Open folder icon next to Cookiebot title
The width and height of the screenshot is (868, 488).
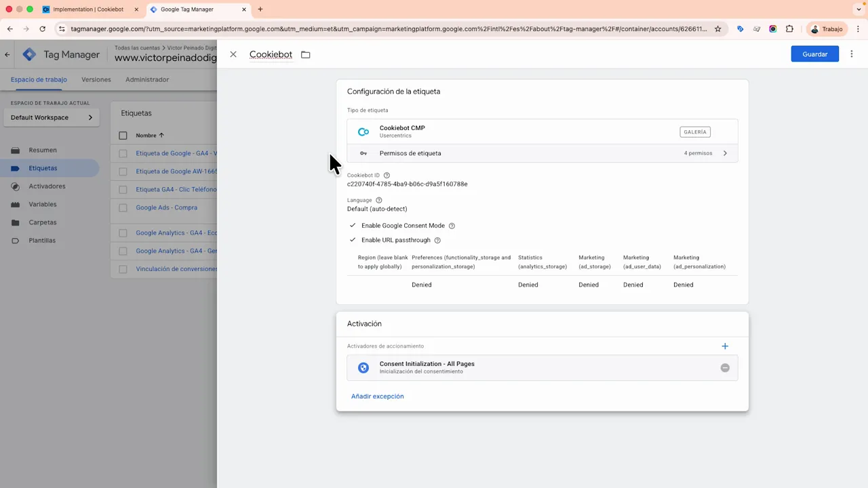click(306, 54)
